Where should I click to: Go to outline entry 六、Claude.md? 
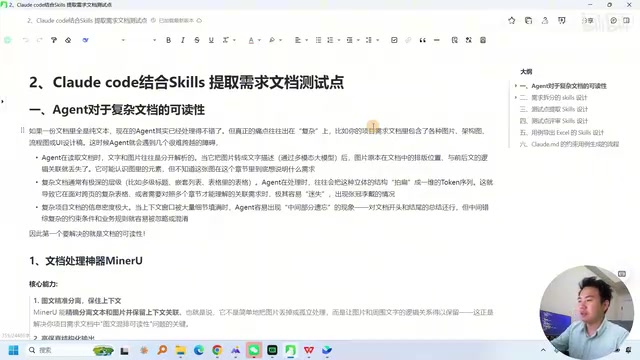point(569,144)
